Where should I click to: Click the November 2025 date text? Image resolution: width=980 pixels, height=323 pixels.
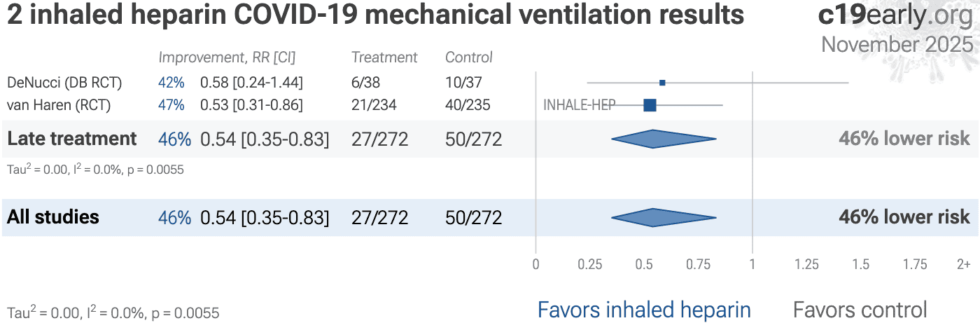point(897,45)
